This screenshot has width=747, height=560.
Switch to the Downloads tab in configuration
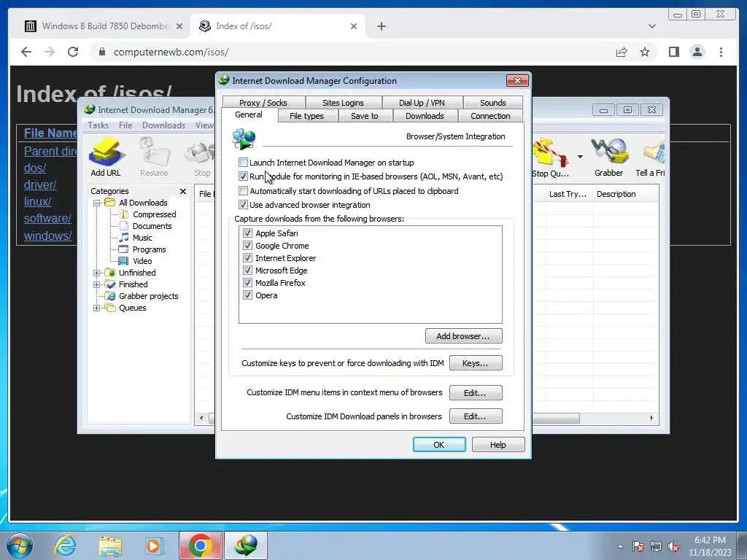[x=425, y=116]
